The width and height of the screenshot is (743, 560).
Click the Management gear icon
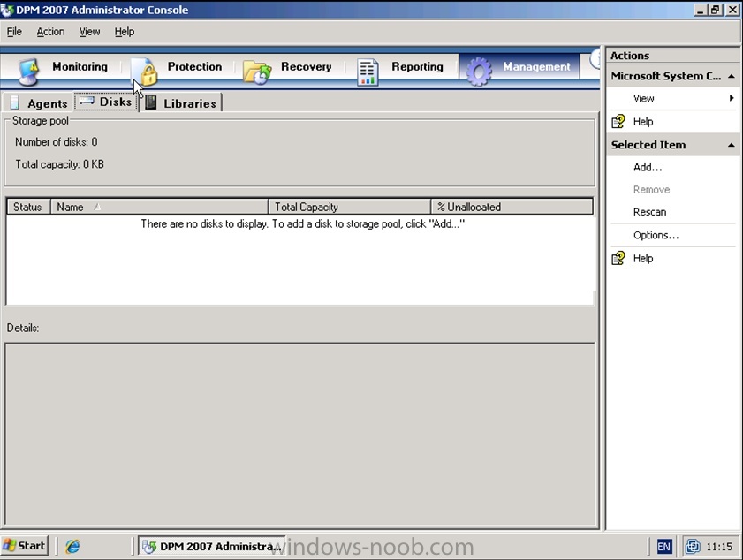479,72
